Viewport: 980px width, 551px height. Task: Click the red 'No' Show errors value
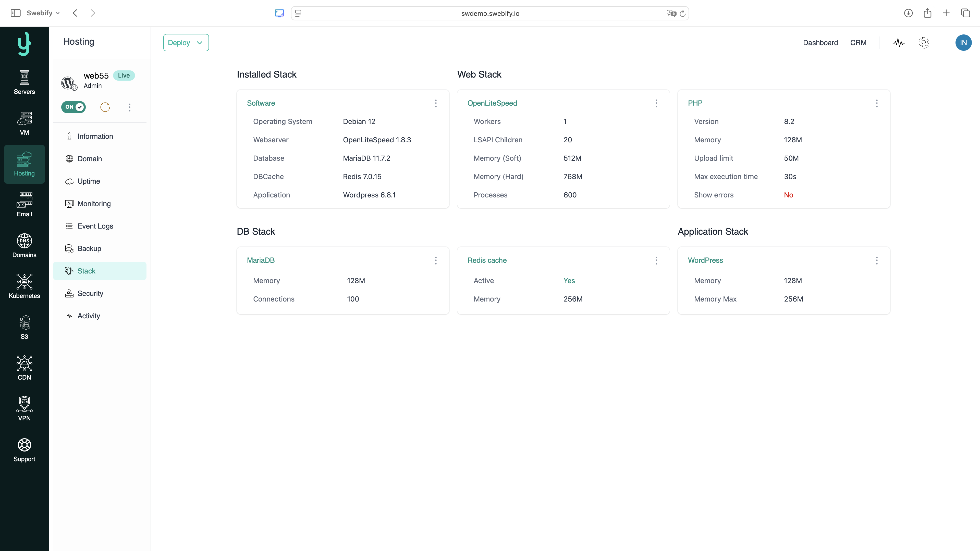pyautogui.click(x=788, y=195)
